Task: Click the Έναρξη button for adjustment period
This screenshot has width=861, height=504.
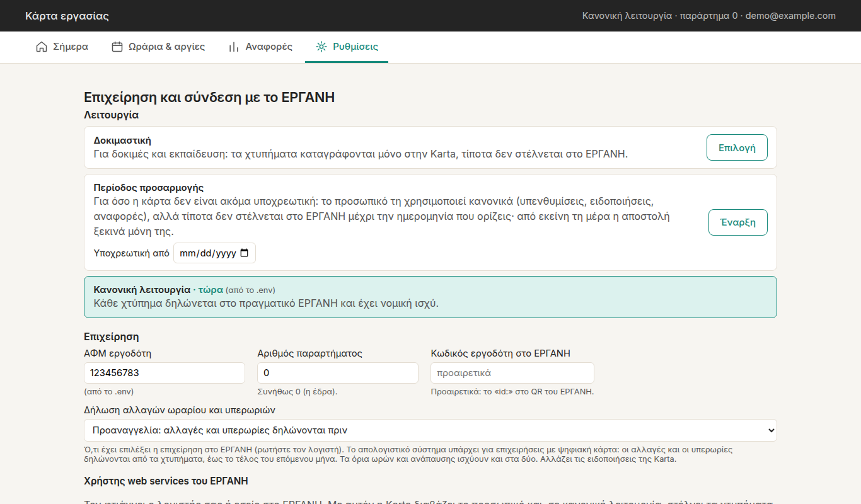Action: click(x=738, y=222)
